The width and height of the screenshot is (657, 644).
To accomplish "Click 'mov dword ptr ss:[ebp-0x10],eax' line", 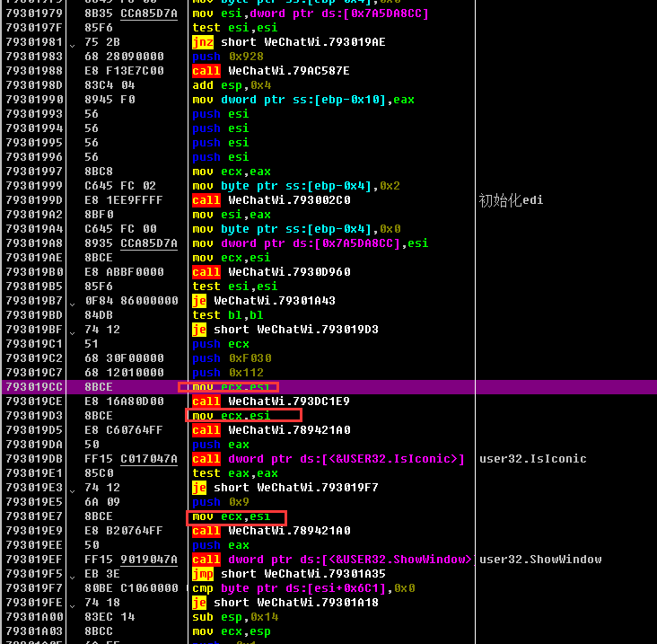I will coord(303,100).
